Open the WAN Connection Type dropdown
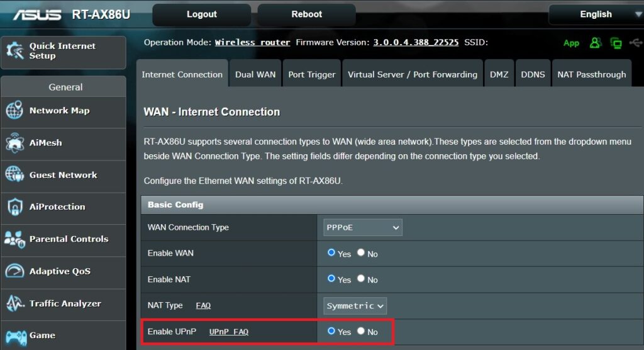The width and height of the screenshot is (644, 350). click(x=363, y=227)
